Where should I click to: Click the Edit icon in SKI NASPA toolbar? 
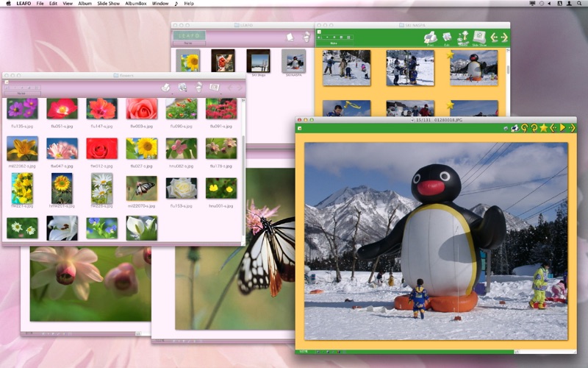click(447, 38)
